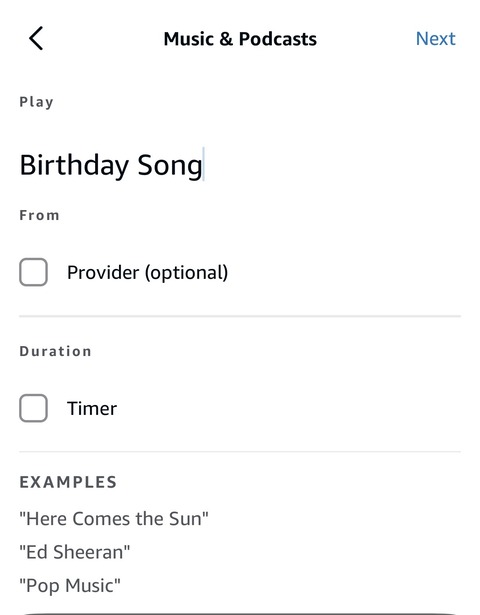Select the "Provider (optional)" label text

coord(147,272)
